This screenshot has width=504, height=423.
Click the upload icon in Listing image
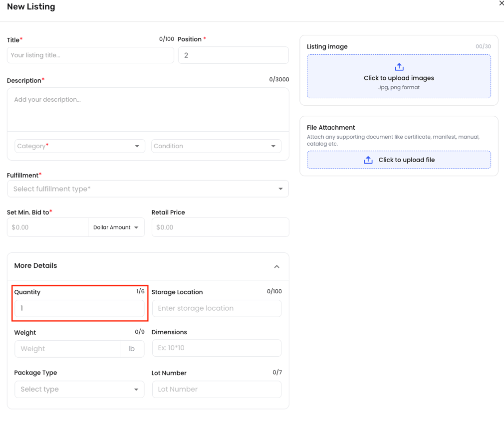(399, 67)
